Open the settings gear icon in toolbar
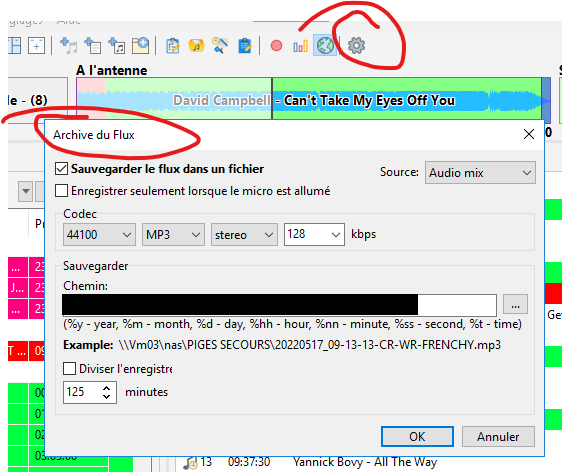This screenshot has height=472, width=562. pos(356,46)
